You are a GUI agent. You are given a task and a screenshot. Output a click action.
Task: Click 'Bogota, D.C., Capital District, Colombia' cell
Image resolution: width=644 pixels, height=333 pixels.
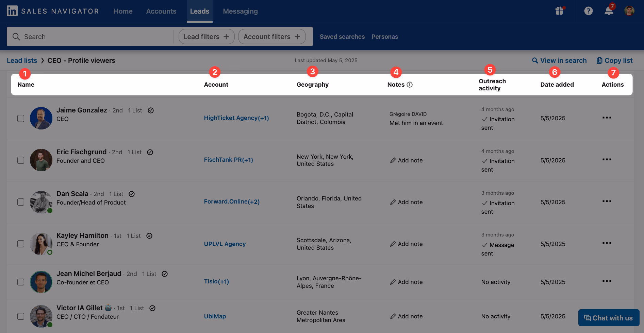tap(325, 118)
